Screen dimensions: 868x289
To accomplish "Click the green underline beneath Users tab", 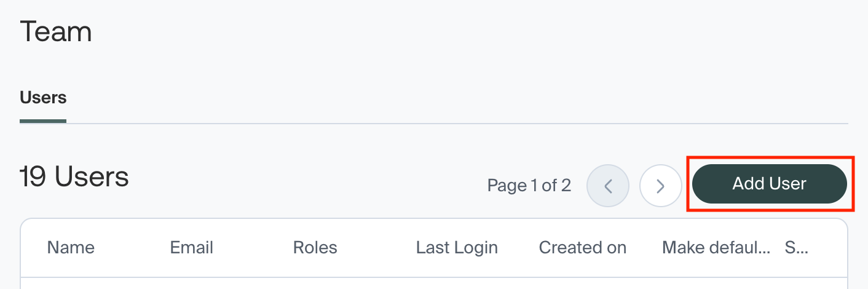I will [43, 121].
